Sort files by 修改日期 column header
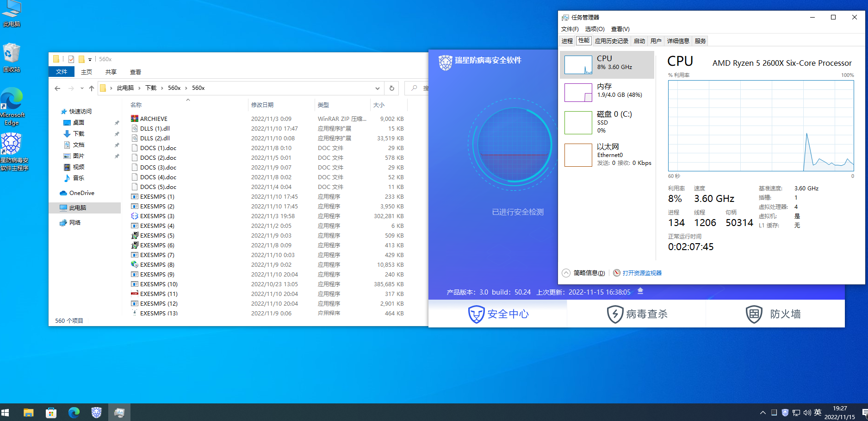 (x=262, y=105)
